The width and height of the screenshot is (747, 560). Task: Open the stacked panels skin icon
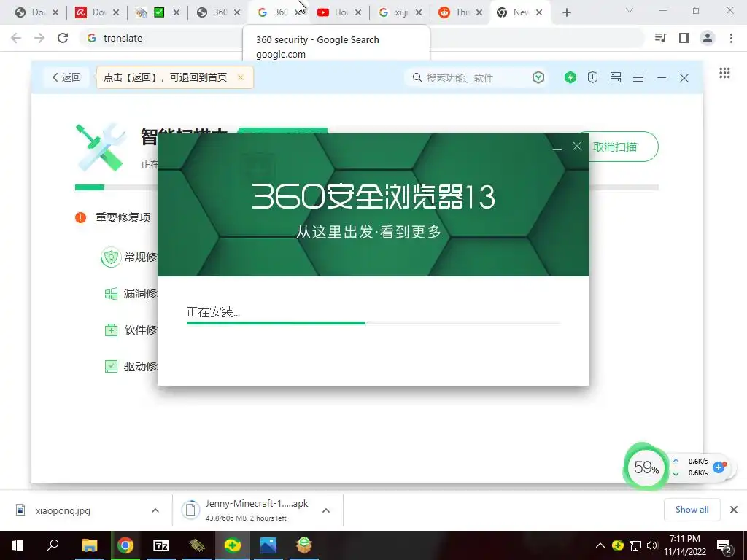[616, 77]
